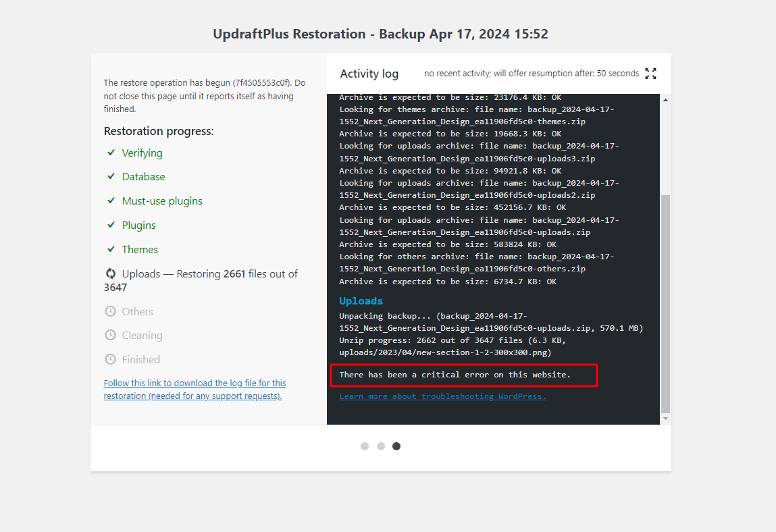
Task: Click the 'Finished' pending step
Action: coord(141,360)
